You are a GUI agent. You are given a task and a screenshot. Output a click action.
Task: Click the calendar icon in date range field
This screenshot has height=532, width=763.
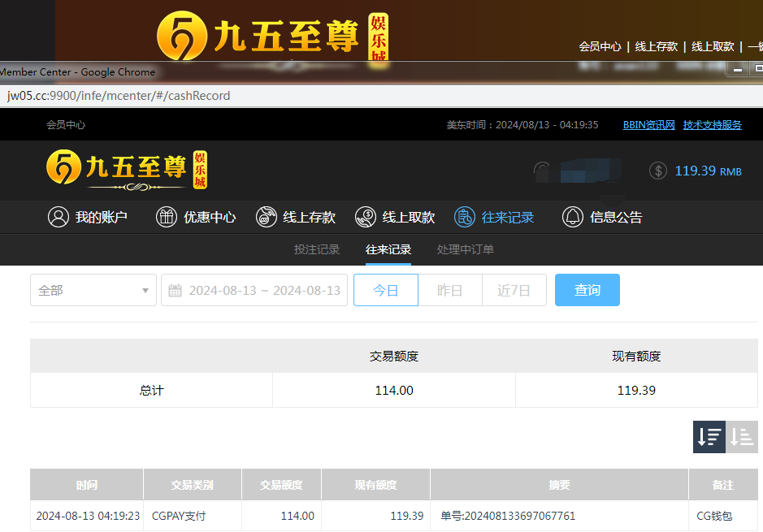pyautogui.click(x=175, y=291)
